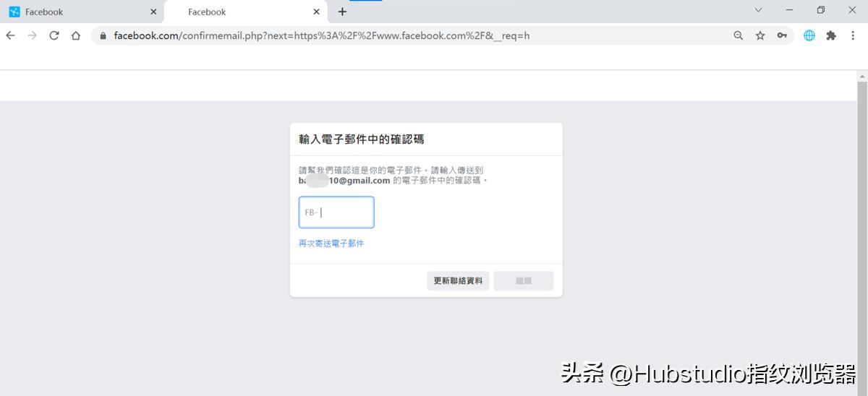Click the 繼續 continue button
The width and height of the screenshot is (868, 396).
[524, 280]
